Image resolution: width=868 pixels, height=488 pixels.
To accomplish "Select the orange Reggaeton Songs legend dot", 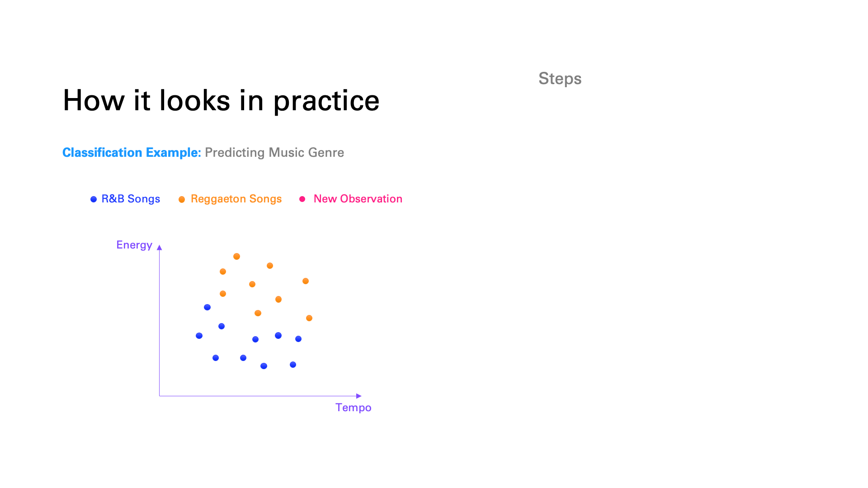I will 182,199.
